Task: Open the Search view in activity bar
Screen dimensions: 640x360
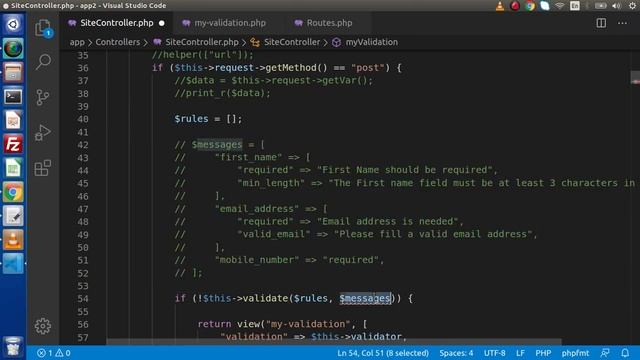Action: click(43, 62)
